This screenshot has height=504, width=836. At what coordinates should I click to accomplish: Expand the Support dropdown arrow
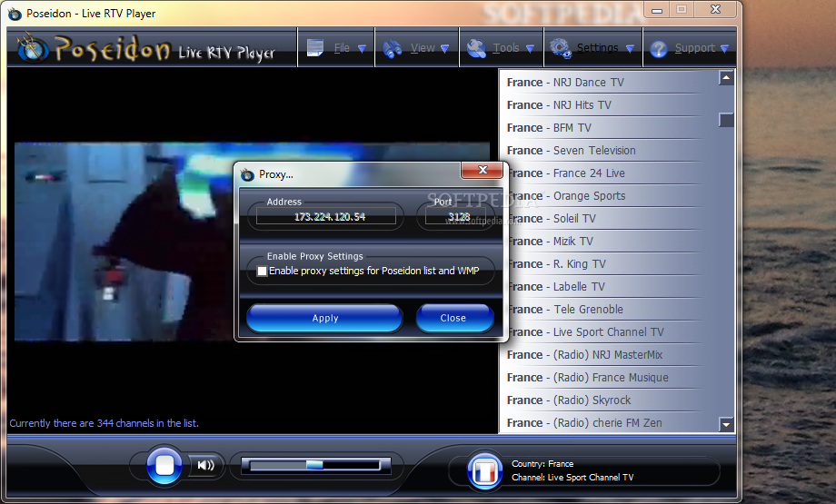[724, 48]
